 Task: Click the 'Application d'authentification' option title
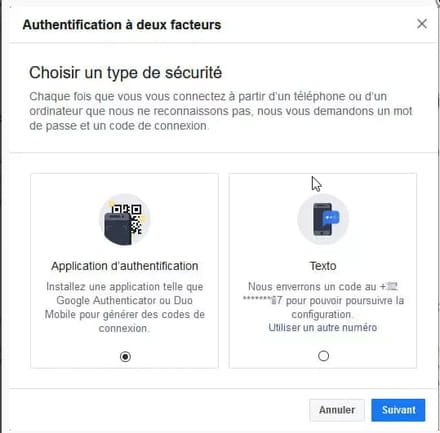click(x=125, y=266)
